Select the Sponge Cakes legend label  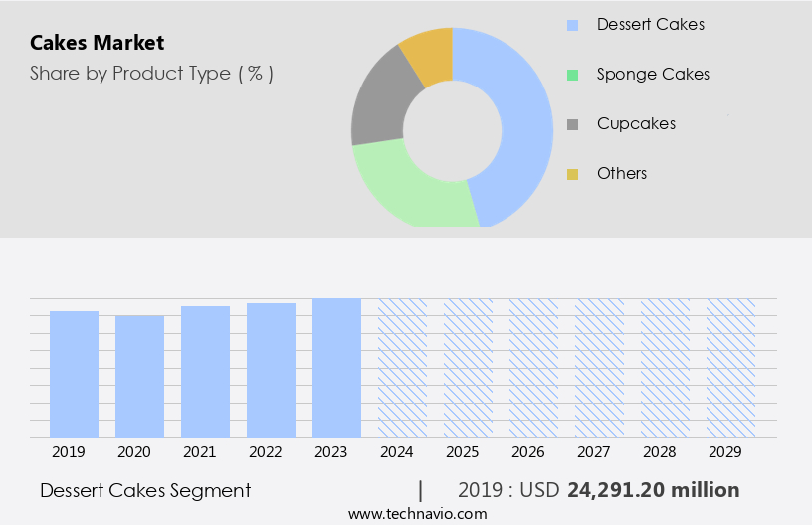653,74
